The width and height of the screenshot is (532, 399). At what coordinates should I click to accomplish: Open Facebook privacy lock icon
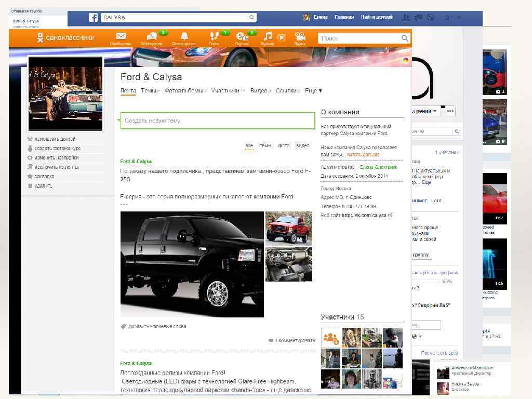tap(448, 17)
